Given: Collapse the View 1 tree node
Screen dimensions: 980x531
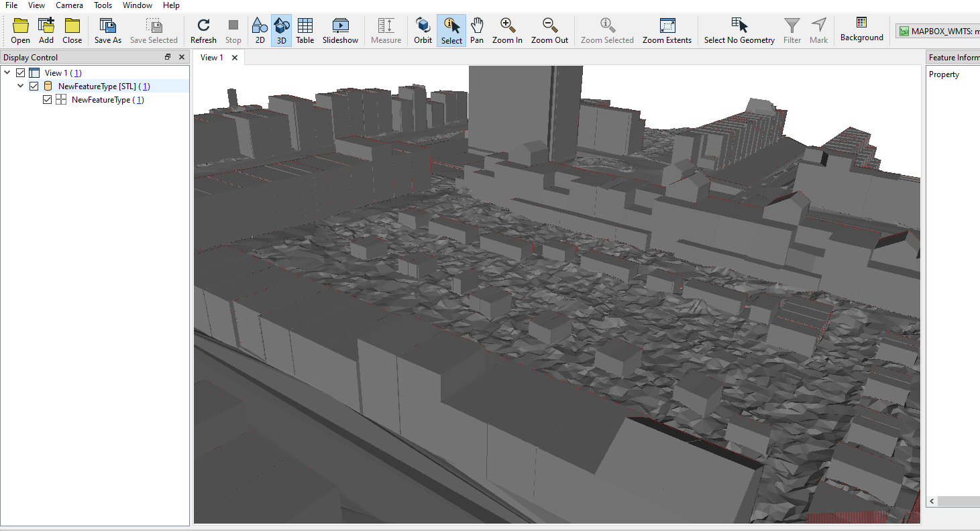Looking at the screenshot, I should [7, 72].
